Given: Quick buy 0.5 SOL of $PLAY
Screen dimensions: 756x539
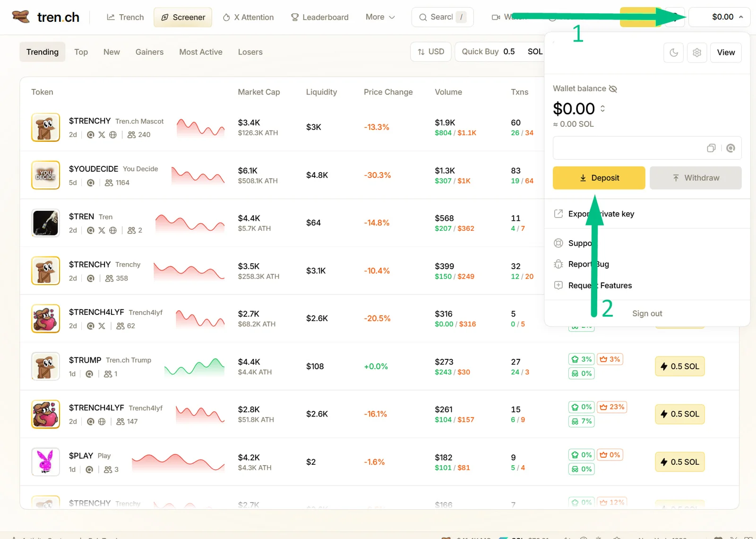Looking at the screenshot, I should click(679, 462).
